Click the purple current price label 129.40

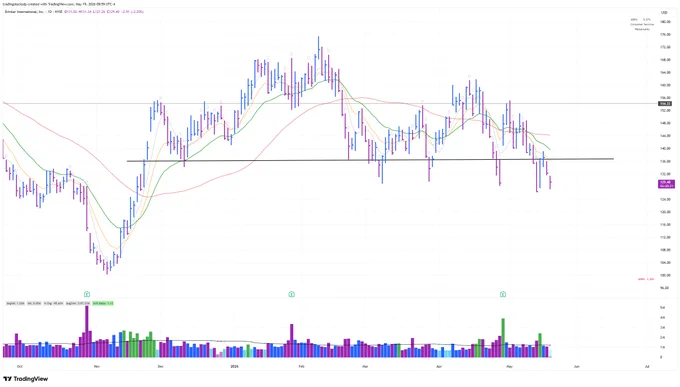click(666, 184)
